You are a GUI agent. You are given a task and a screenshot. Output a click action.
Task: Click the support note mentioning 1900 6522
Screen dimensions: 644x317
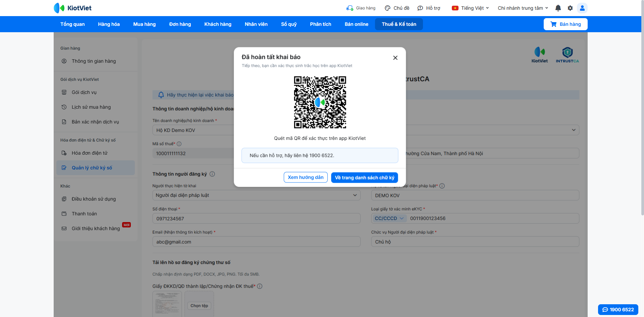[320, 155]
